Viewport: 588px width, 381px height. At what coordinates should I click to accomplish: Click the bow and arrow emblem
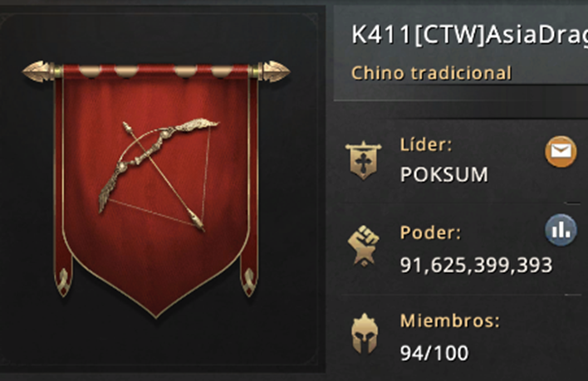tap(159, 175)
